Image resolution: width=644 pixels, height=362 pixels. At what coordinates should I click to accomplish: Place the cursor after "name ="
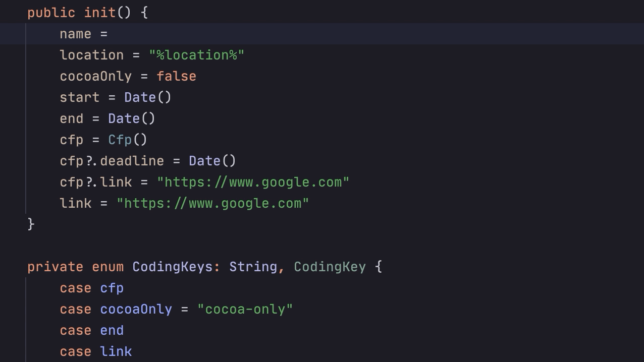pyautogui.click(x=109, y=34)
